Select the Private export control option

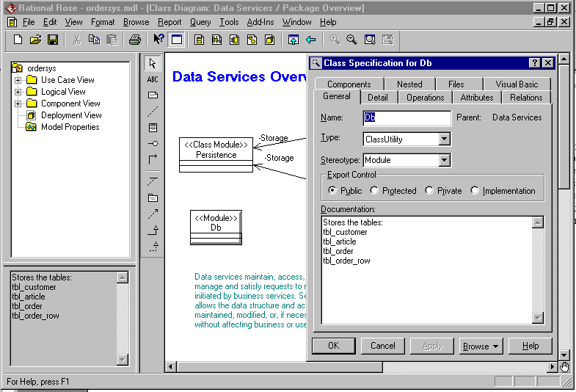click(429, 191)
